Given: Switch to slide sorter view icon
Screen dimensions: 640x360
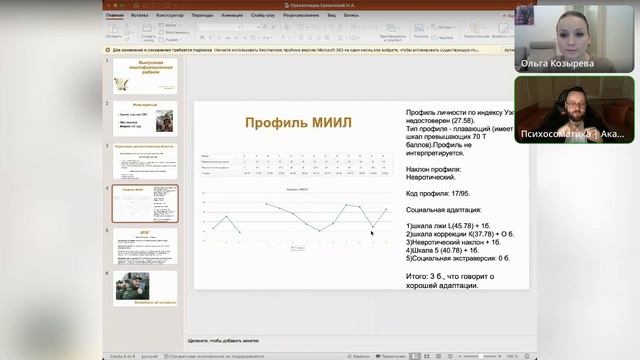Looking at the screenshot, I should [x=427, y=356].
